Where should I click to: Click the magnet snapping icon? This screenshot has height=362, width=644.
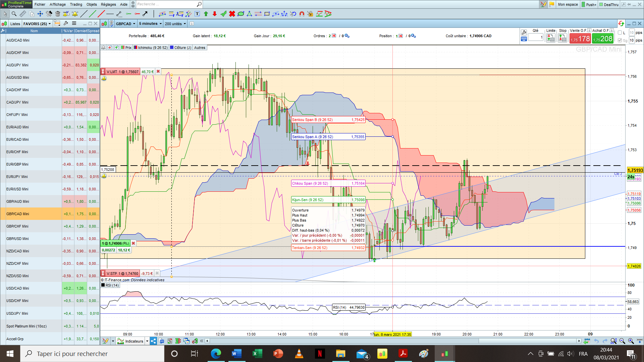click(x=302, y=14)
